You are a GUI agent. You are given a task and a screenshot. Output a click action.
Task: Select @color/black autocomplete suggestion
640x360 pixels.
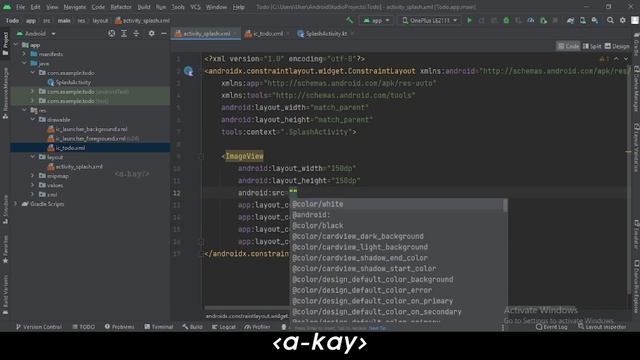coord(396,226)
